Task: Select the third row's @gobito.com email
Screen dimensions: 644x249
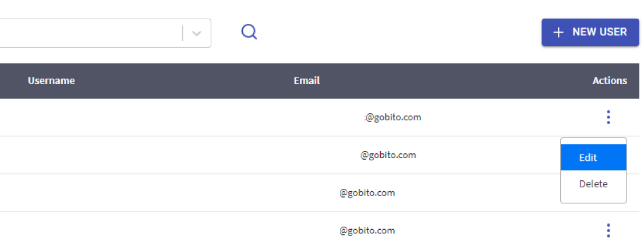Action: (367, 192)
